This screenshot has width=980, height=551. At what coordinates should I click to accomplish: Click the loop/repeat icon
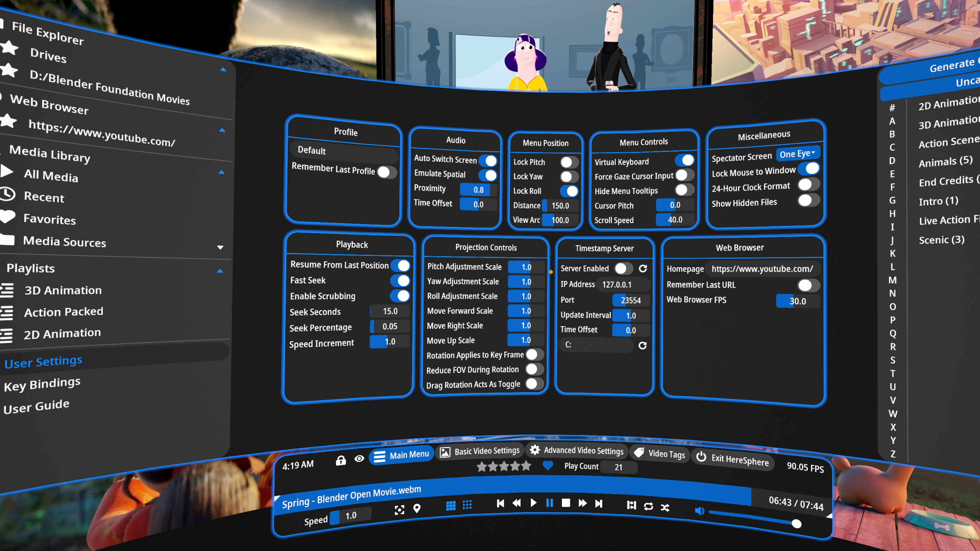click(x=648, y=506)
